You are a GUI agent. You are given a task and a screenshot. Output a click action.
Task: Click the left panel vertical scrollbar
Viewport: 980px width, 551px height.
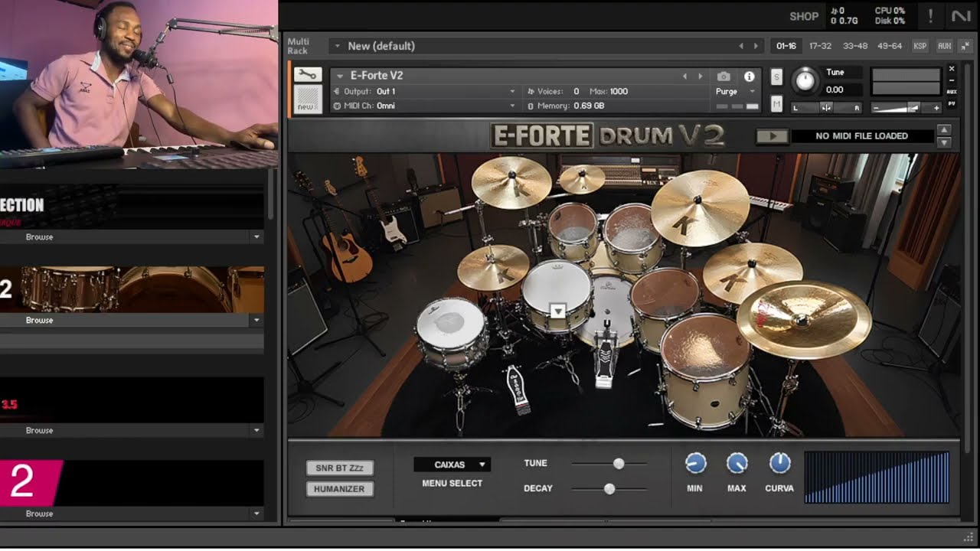pyautogui.click(x=271, y=195)
